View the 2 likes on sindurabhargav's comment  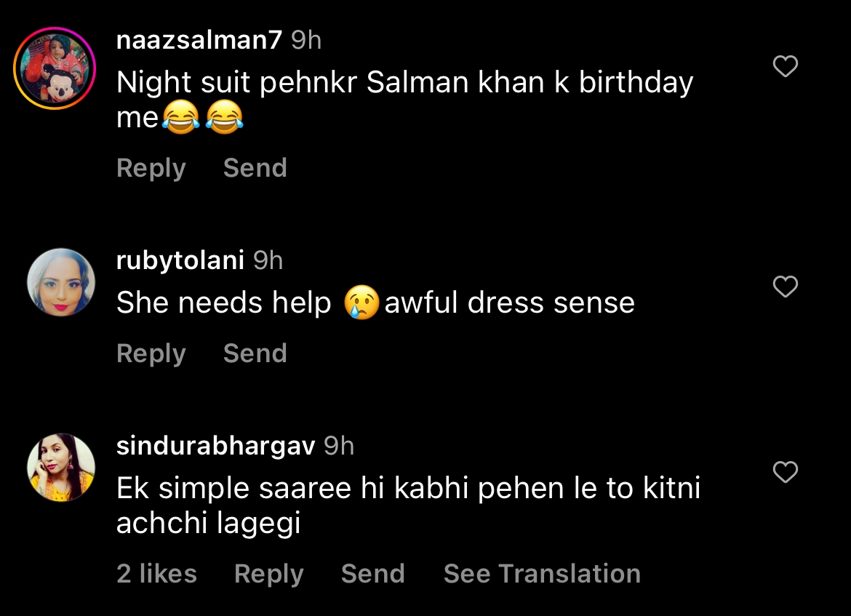pyautogui.click(x=156, y=574)
